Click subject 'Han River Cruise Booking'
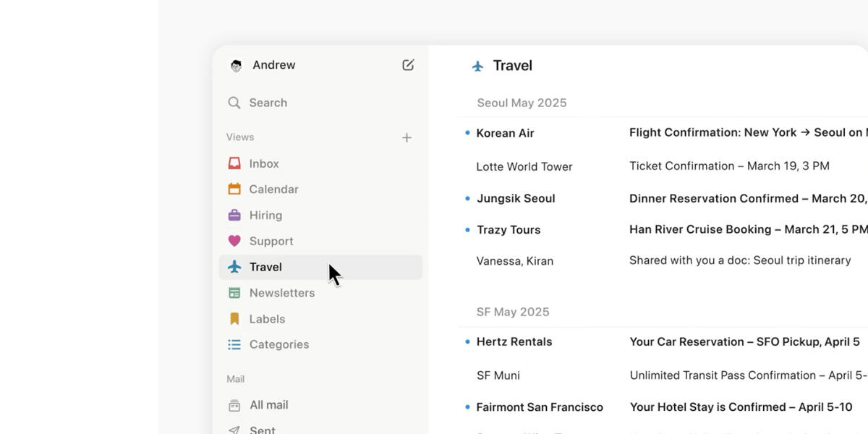This screenshot has width=868, height=434. click(700, 229)
